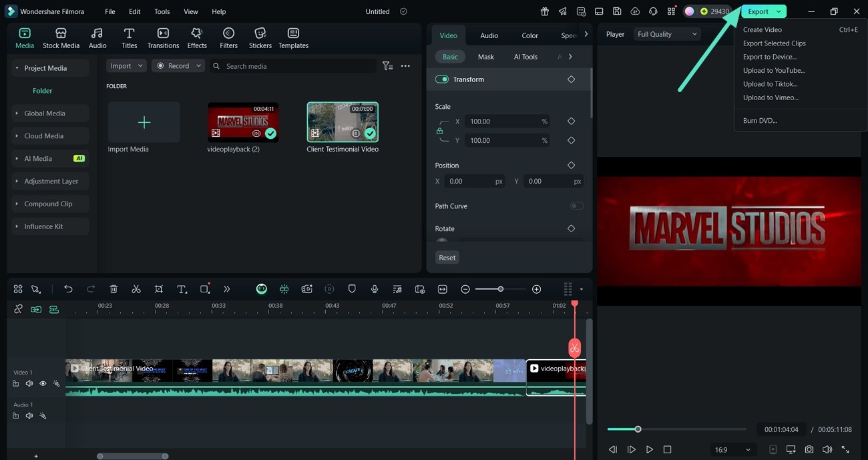Screen dimensions: 868x460
Task: Click the Search media field
Action: tap(292, 66)
